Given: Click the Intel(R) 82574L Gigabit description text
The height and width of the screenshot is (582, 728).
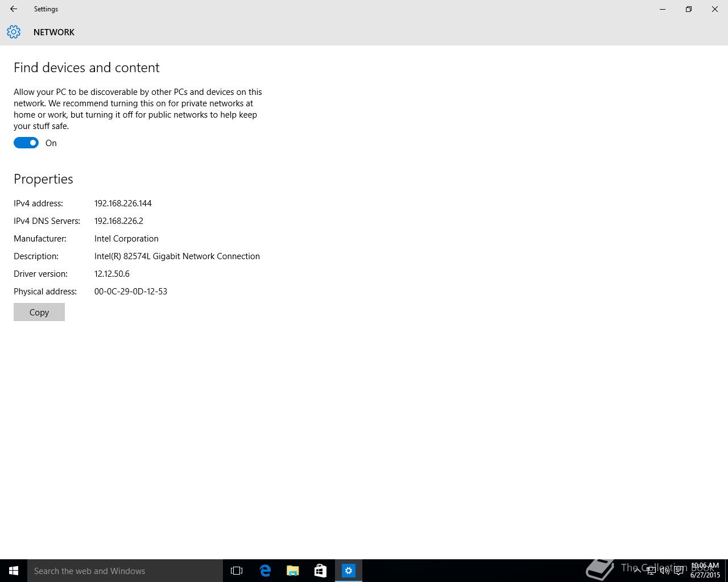Looking at the screenshot, I should [177, 256].
